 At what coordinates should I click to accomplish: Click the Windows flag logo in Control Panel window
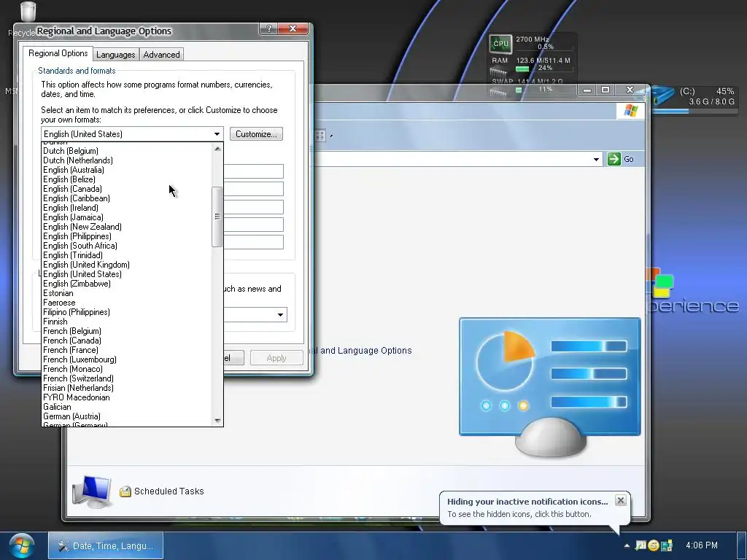tap(631, 111)
